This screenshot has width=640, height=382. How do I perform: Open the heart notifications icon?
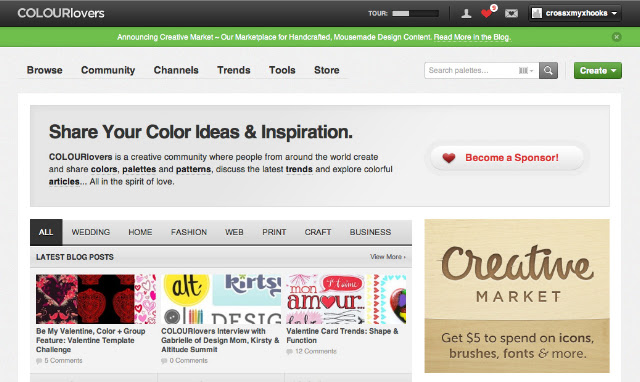487,13
